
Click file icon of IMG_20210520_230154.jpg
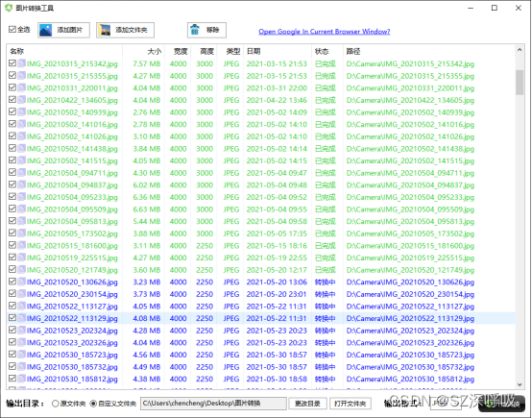coord(22,294)
